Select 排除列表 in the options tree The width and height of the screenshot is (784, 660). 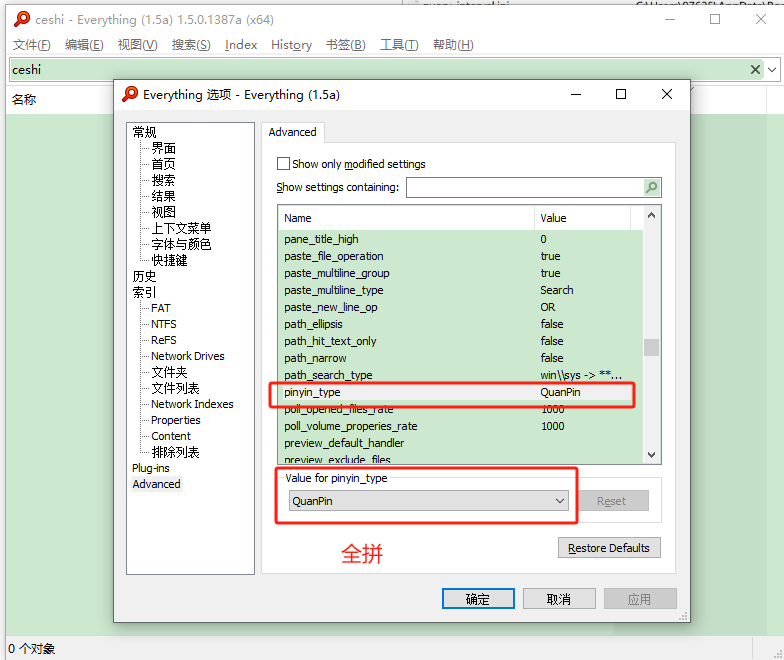176,452
